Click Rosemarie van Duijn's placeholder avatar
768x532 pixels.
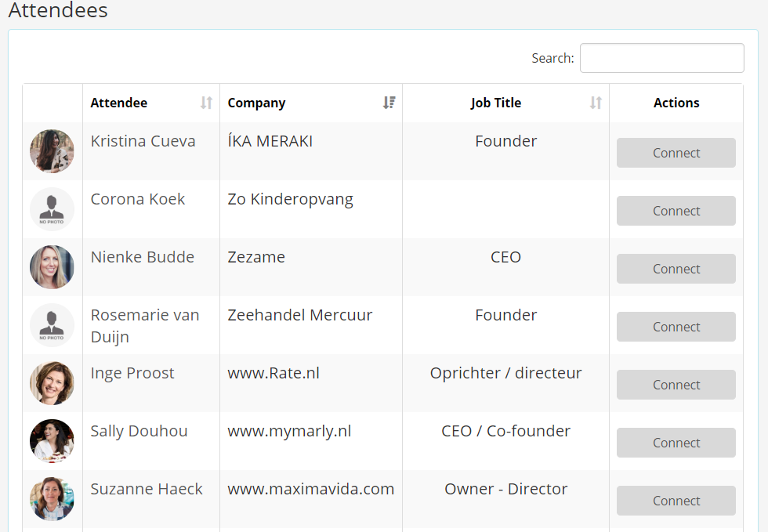52,325
